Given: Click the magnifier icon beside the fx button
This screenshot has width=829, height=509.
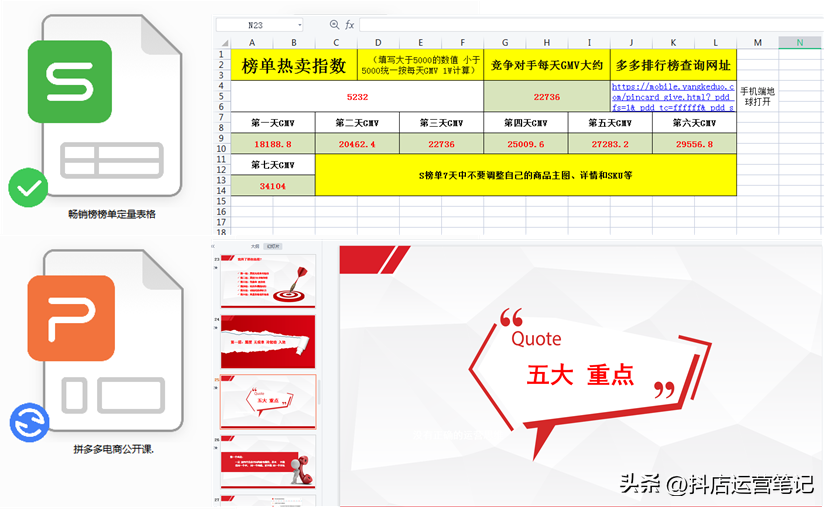Looking at the screenshot, I should [334, 25].
